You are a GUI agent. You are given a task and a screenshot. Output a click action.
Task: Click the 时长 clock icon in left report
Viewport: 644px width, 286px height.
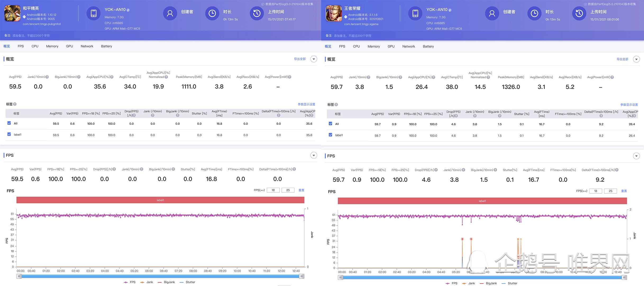pyautogui.click(x=212, y=13)
